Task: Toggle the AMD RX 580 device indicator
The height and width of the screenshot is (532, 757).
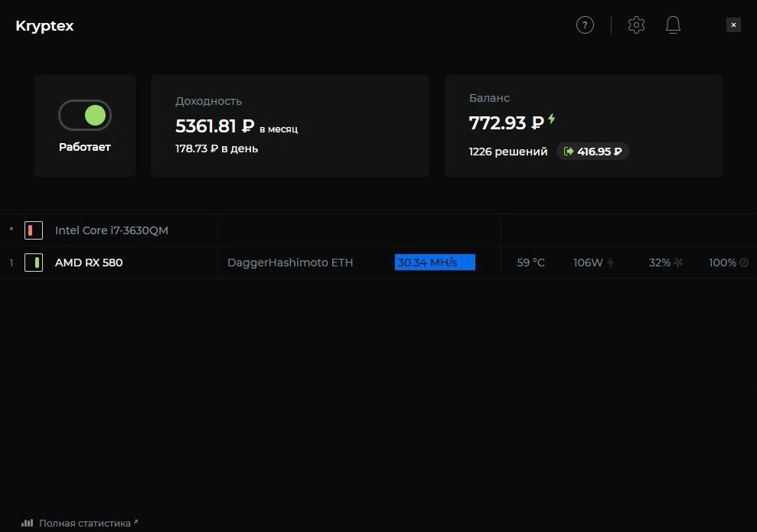Action: (x=34, y=263)
